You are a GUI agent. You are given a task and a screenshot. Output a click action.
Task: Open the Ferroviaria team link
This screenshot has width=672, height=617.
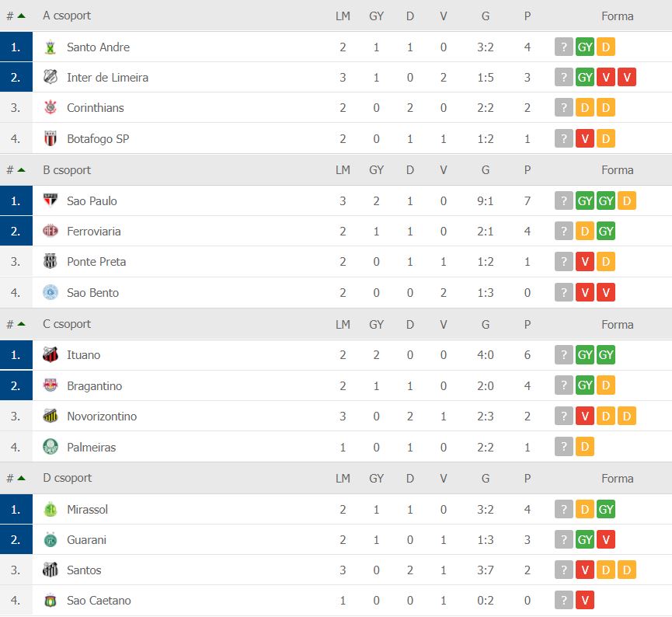(x=94, y=232)
